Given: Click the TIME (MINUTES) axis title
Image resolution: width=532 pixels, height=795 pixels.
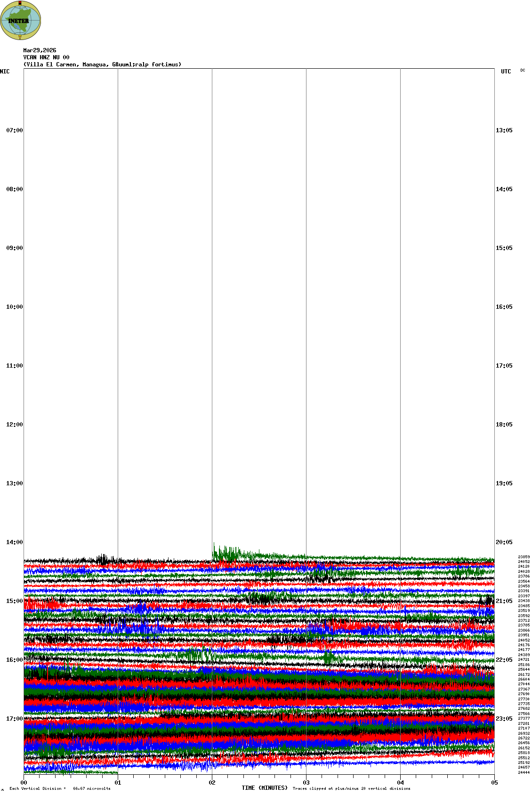Looking at the screenshot, I should pos(265,788).
